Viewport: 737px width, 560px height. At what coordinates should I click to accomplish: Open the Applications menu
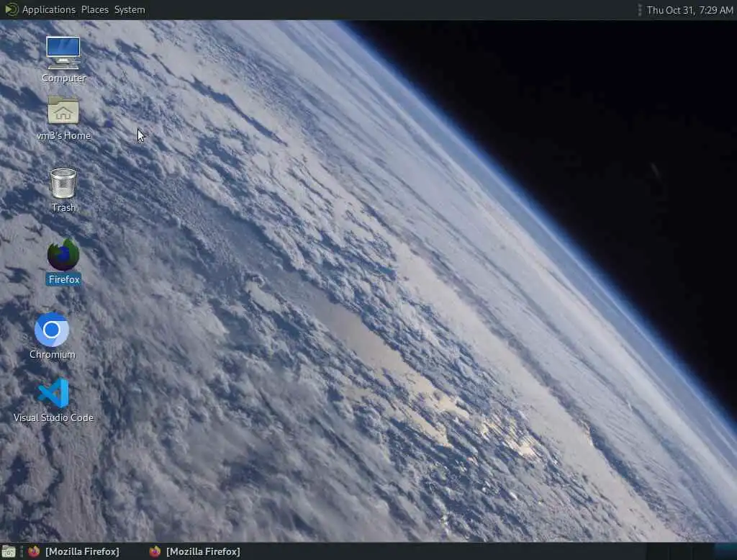(48, 9)
